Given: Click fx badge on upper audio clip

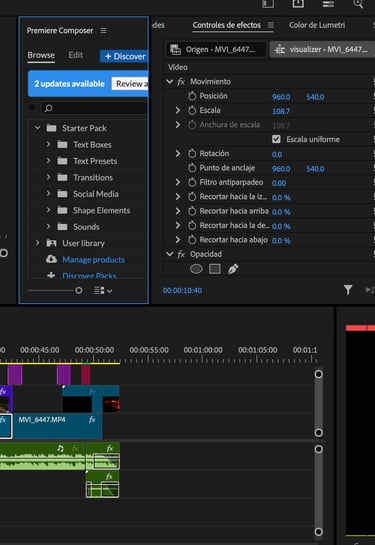Looking at the screenshot, I should pos(110,448).
